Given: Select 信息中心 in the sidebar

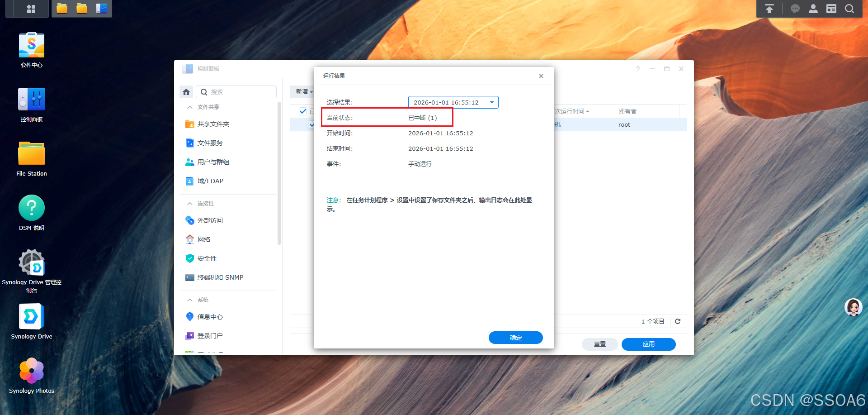Looking at the screenshot, I should pos(210,316).
